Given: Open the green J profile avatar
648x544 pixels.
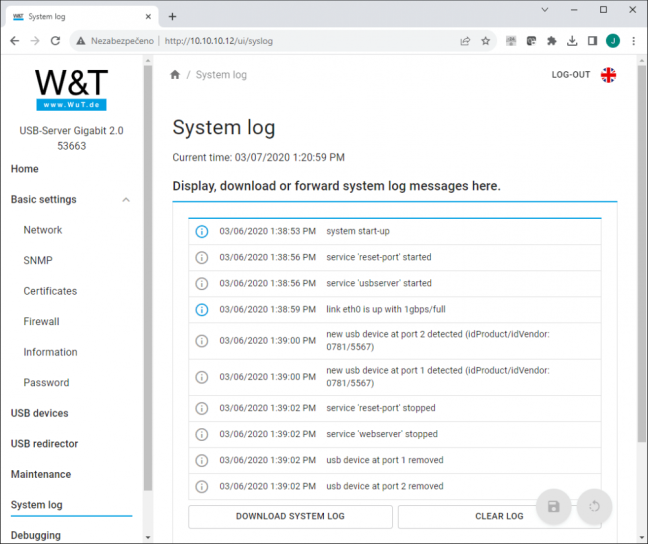Looking at the screenshot, I should tap(613, 41).
